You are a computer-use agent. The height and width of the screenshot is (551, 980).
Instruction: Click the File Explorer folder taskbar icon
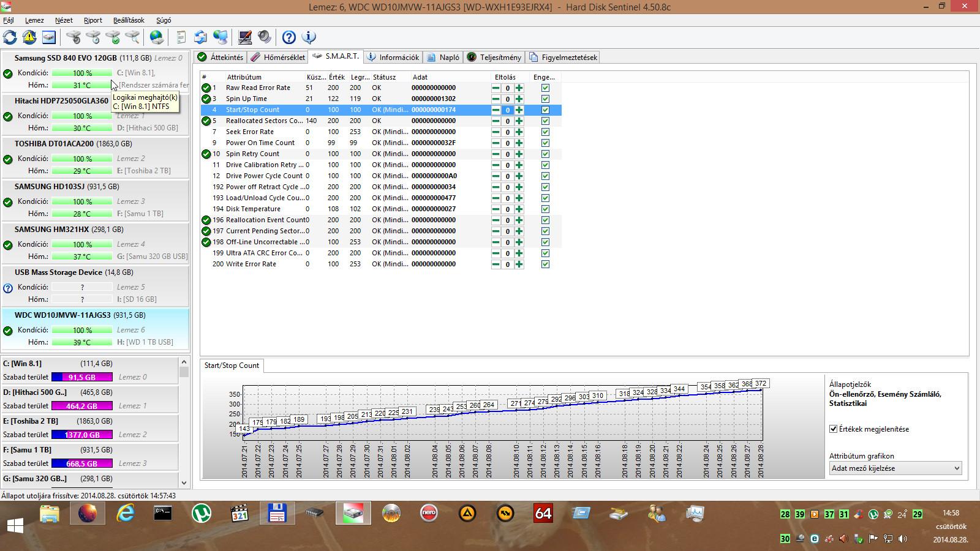(x=50, y=513)
